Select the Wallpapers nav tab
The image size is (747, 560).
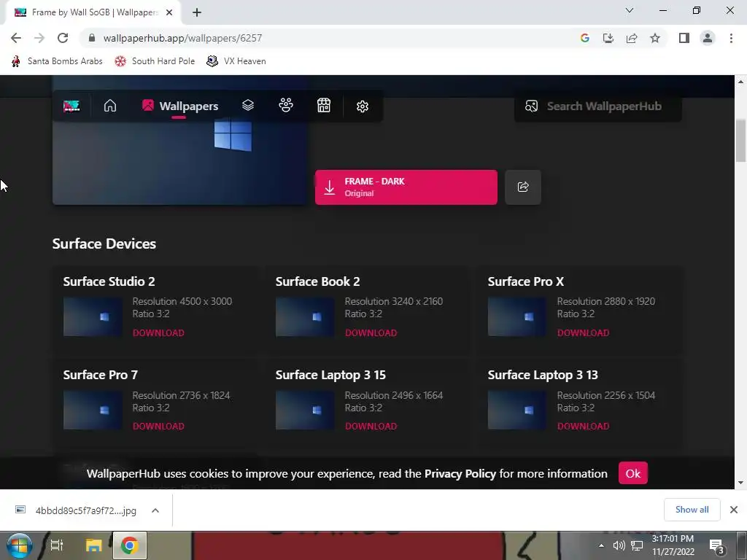[x=180, y=106]
